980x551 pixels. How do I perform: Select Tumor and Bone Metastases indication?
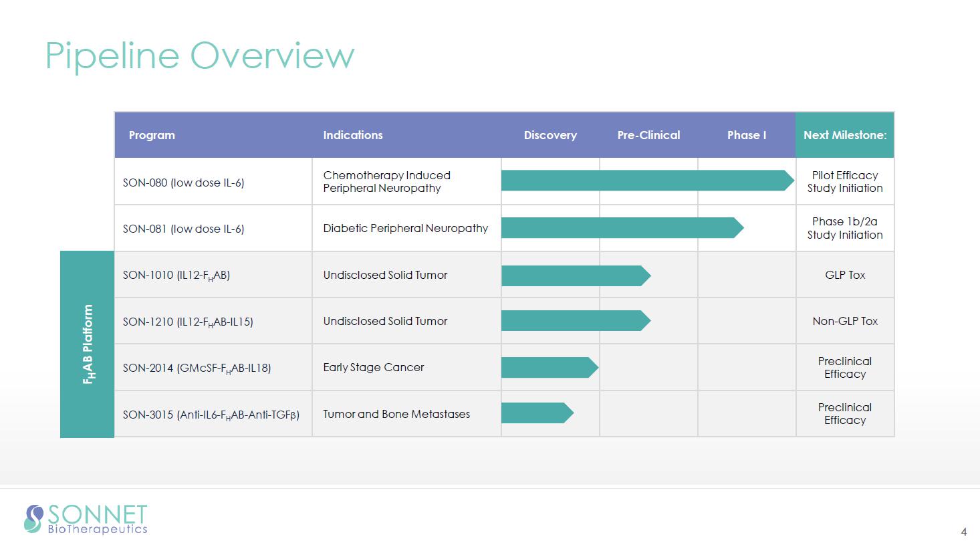(x=396, y=414)
